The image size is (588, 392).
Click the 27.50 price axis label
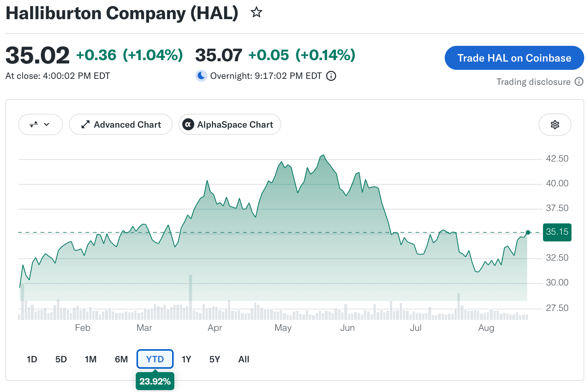click(557, 308)
